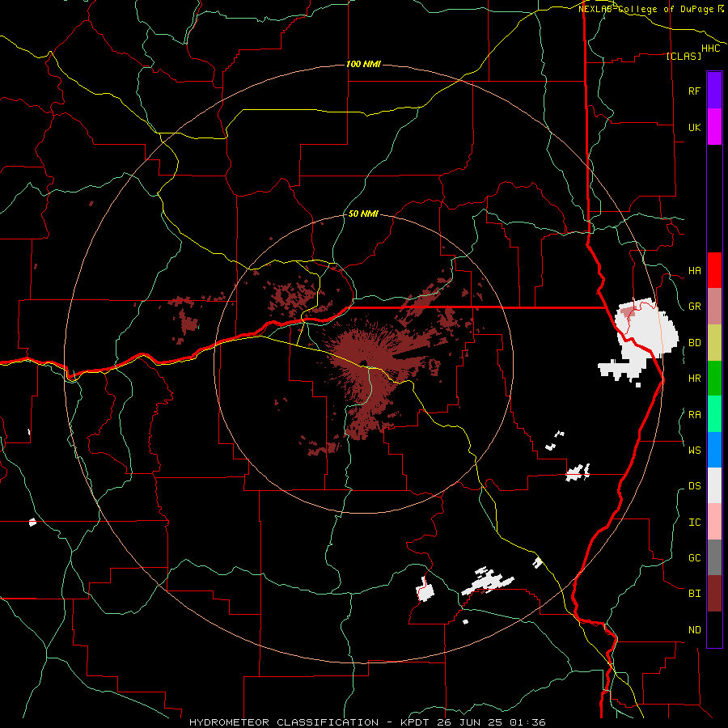
Task: Select the GR legend color block
Action: 714,307
